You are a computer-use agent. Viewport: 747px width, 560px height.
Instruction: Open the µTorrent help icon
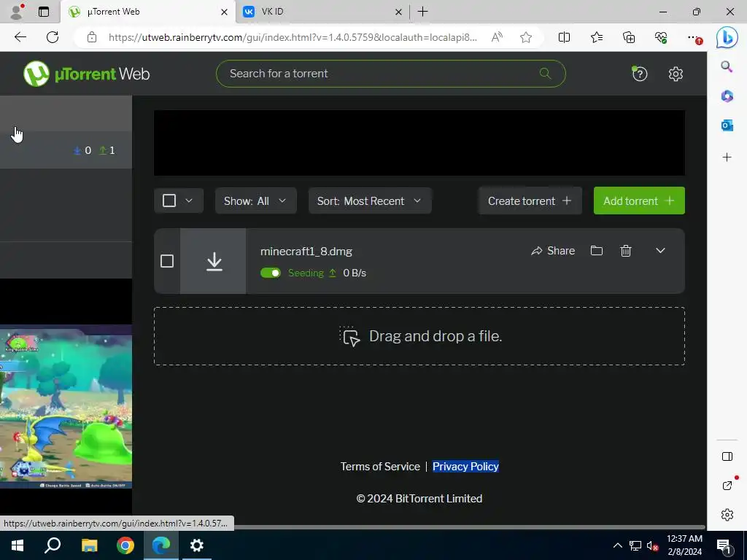click(639, 74)
